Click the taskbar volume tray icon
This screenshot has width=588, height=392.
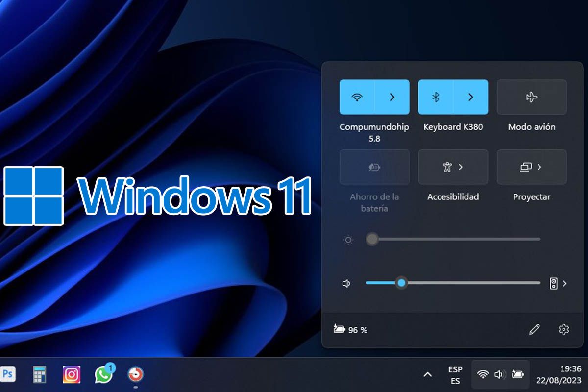[500, 375]
